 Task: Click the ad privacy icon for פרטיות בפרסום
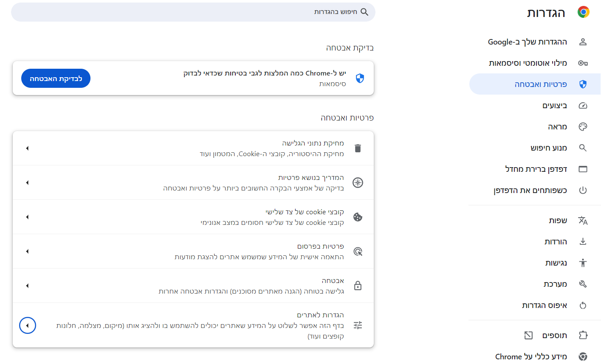358,252
